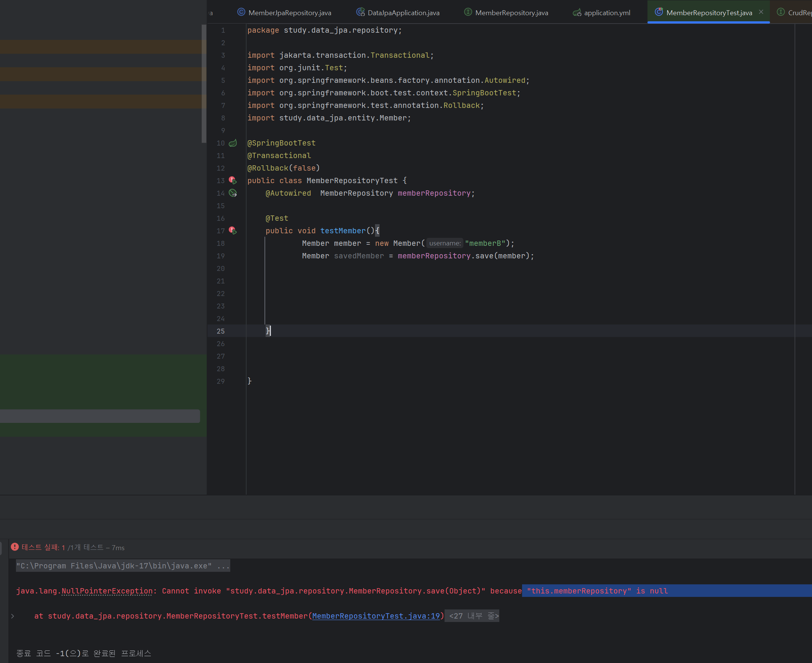812x663 pixels.
Task: Click the testMember method name
Action: click(x=343, y=231)
